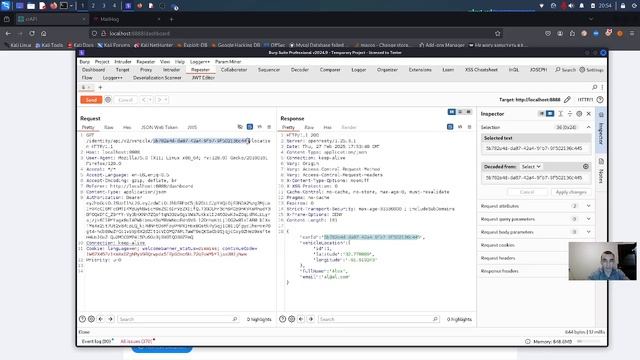Open the Decoder tab

(x=300, y=70)
